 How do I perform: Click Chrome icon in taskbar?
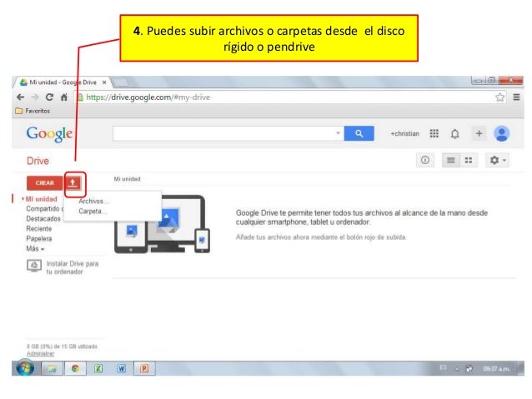pos(75,368)
